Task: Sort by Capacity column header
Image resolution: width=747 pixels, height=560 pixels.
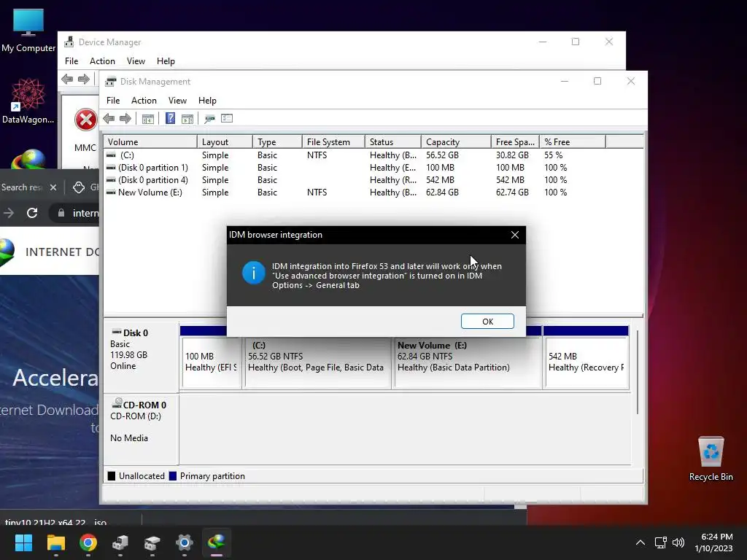Action: click(456, 142)
